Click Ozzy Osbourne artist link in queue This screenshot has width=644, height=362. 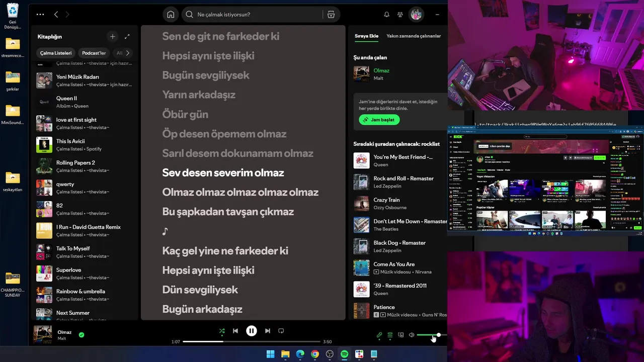[x=390, y=208]
